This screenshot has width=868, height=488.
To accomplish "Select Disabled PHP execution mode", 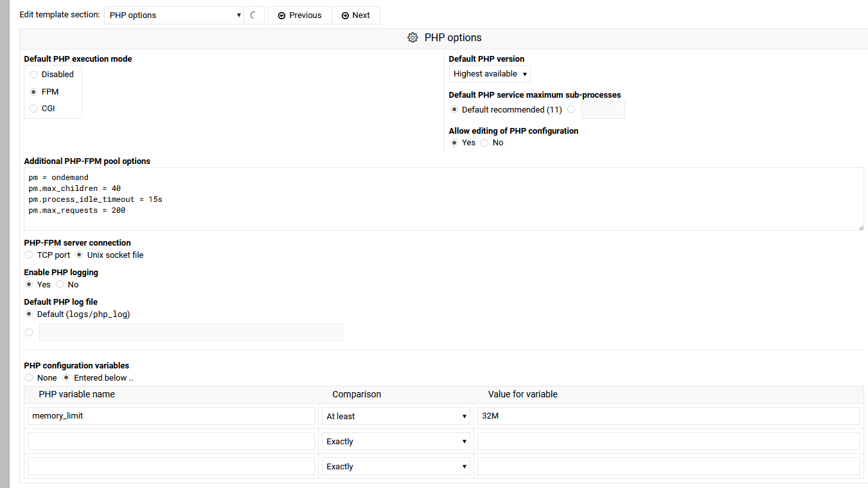I will click(x=33, y=75).
